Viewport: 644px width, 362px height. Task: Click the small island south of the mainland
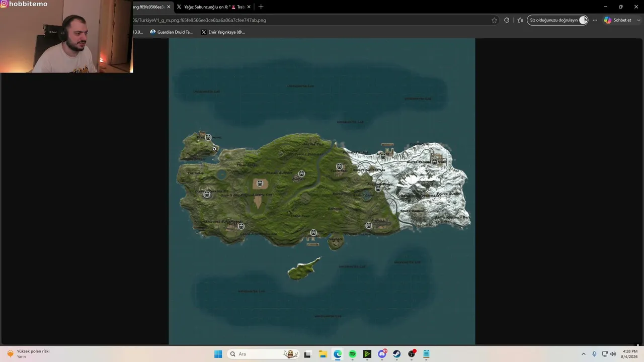coord(304,268)
